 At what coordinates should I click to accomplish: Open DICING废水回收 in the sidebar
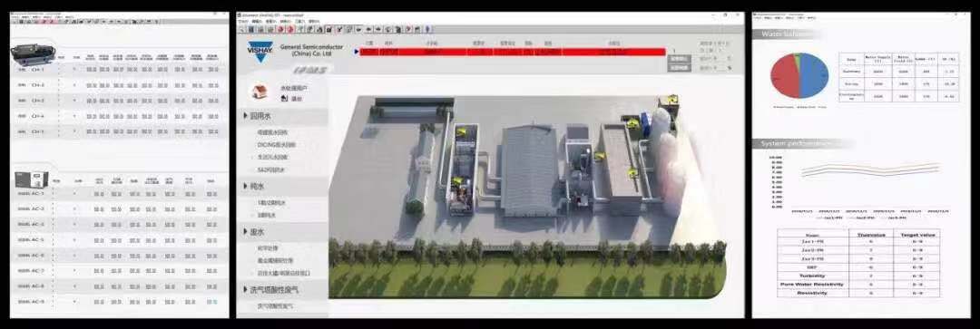[x=276, y=145]
